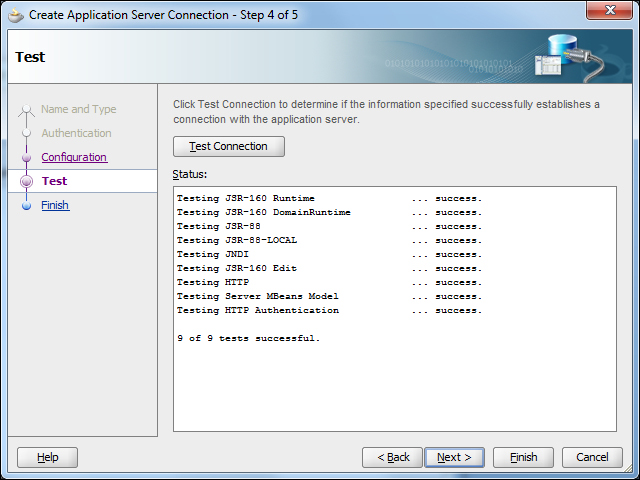Go back with the Back button
The image size is (640, 480).
(392, 457)
